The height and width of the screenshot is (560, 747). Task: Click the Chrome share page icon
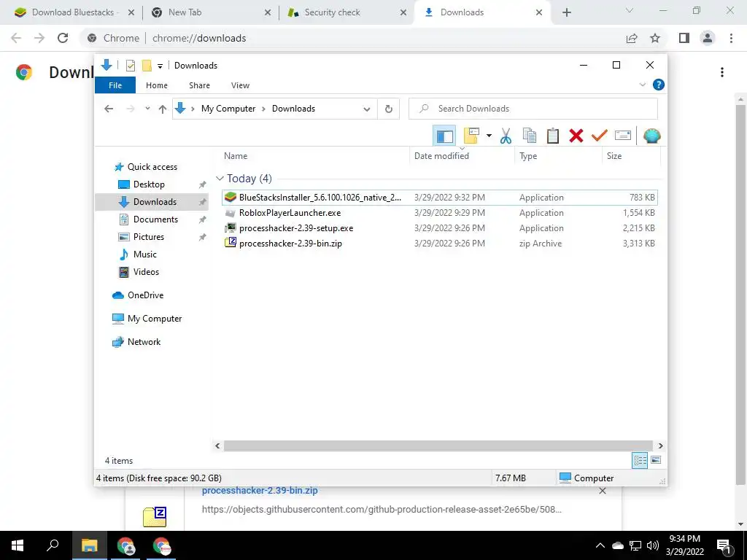(632, 38)
